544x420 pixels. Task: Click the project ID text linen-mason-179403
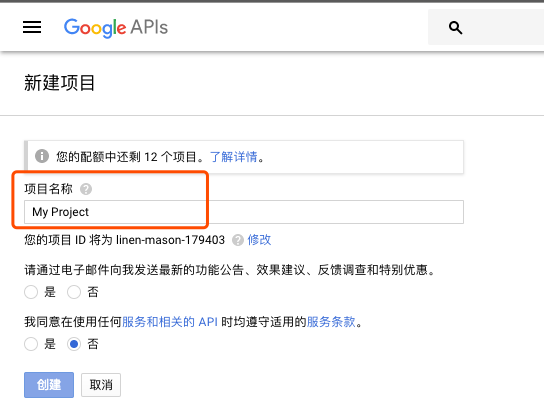[170, 240]
